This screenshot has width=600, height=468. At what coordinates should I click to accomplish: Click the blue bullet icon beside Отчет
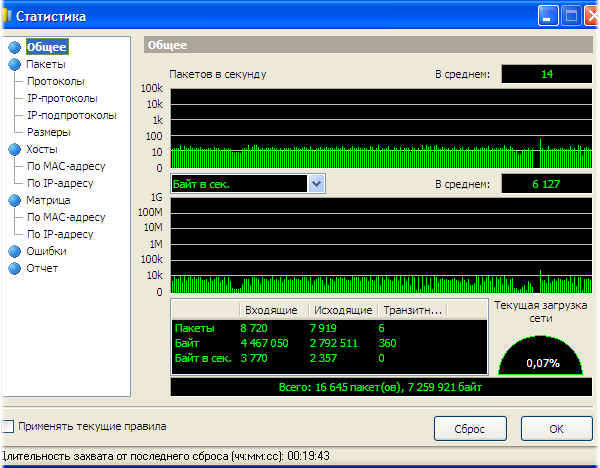click(15, 268)
